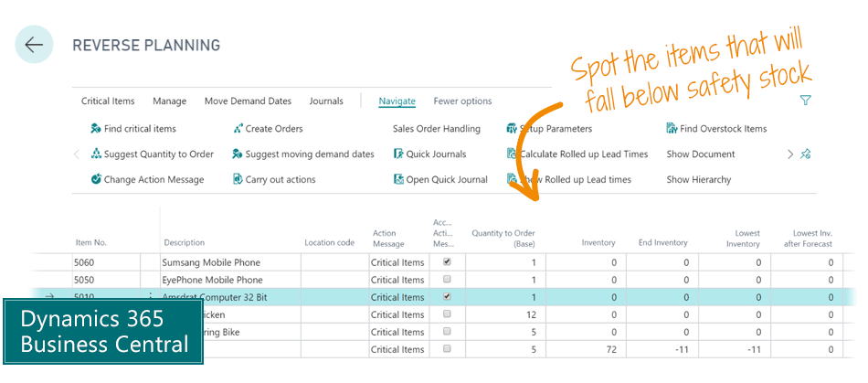Viewport: 868px width, 383px height.
Task: Click the Create Orders icon
Action: click(x=238, y=129)
